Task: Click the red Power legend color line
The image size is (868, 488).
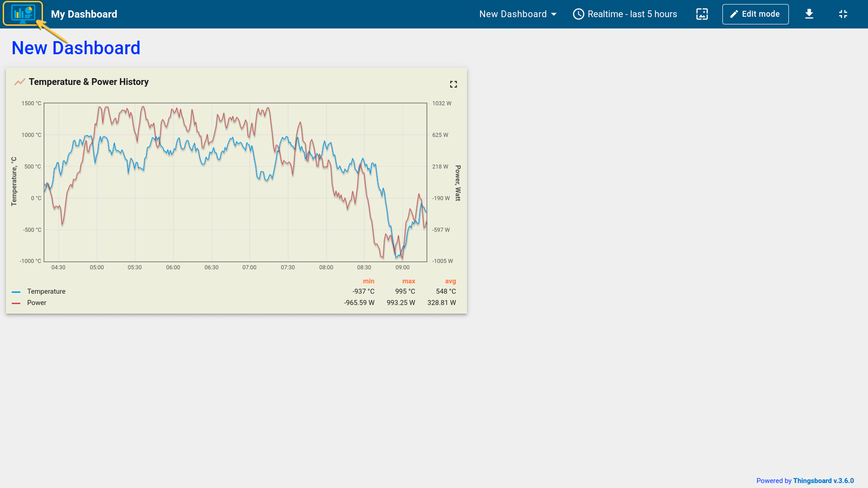Action: 16,303
